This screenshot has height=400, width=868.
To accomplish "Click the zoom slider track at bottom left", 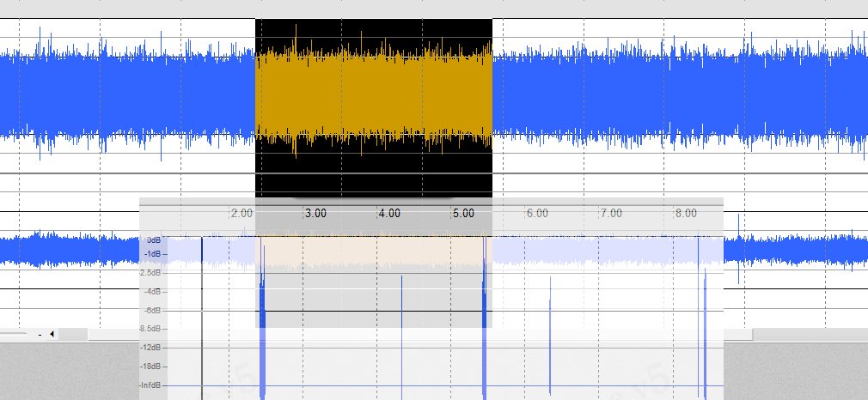I will click(13, 334).
